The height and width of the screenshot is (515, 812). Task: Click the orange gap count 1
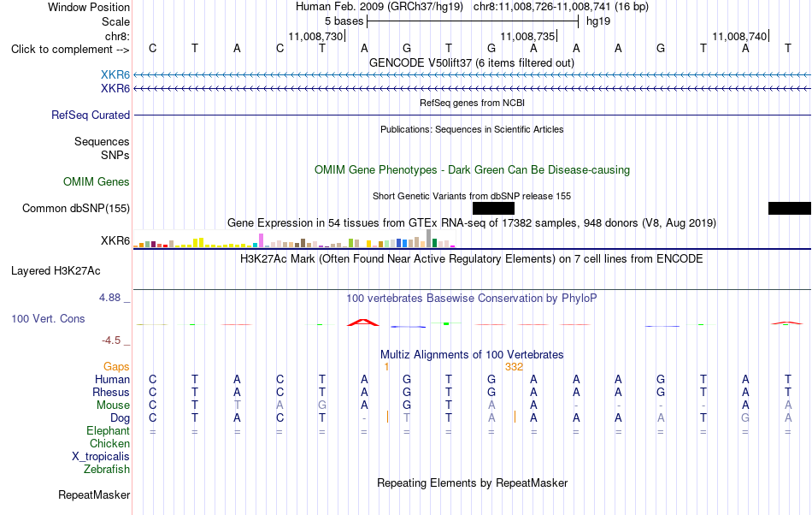387,367
